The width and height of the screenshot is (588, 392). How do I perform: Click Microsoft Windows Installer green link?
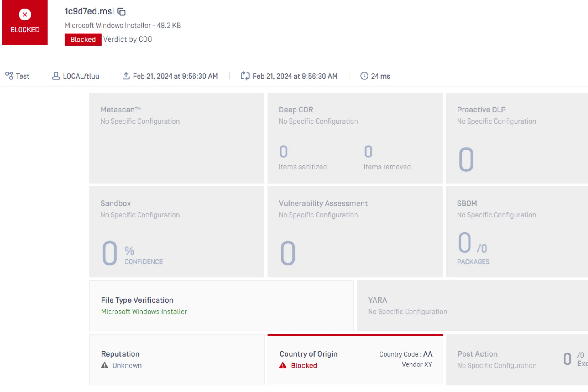pyautogui.click(x=144, y=312)
